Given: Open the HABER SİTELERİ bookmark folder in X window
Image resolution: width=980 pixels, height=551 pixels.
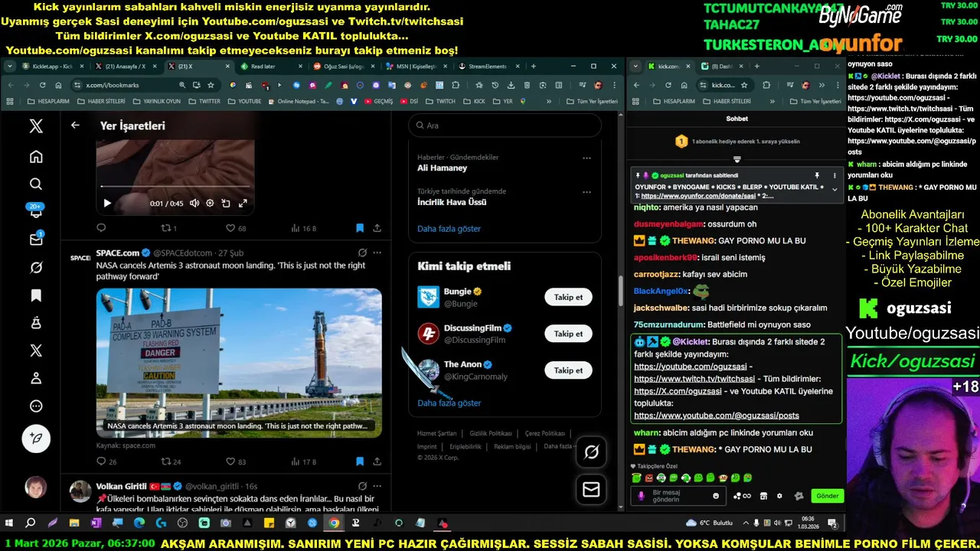Looking at the screenshot, I should tap(101, 101).
